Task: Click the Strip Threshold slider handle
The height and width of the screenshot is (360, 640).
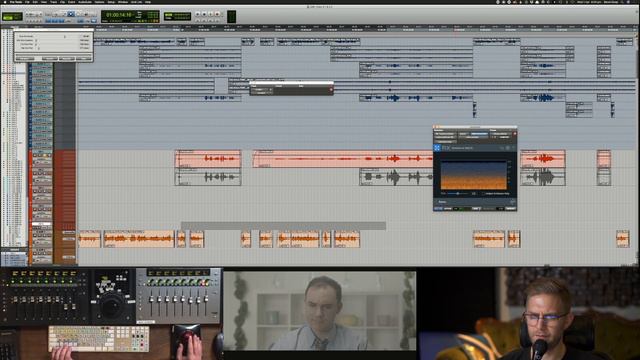Action: [x=64, y=37]
